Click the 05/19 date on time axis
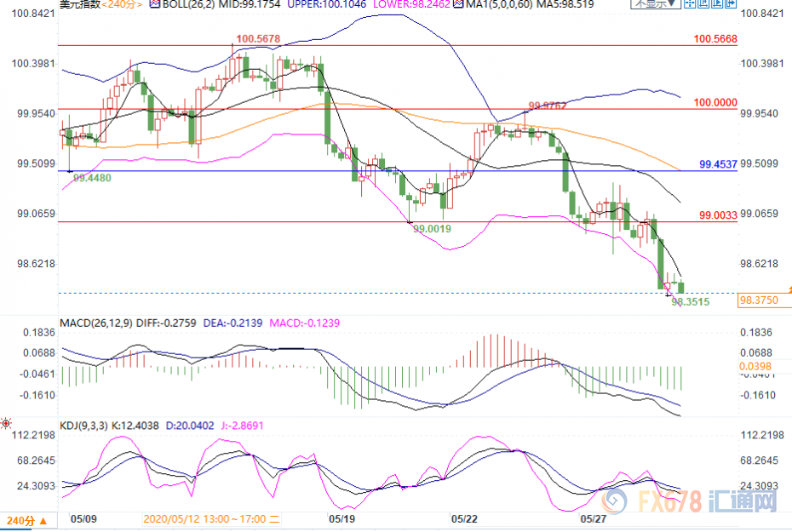The width and height of the screenshot is (792, 532). click(341, 518)
